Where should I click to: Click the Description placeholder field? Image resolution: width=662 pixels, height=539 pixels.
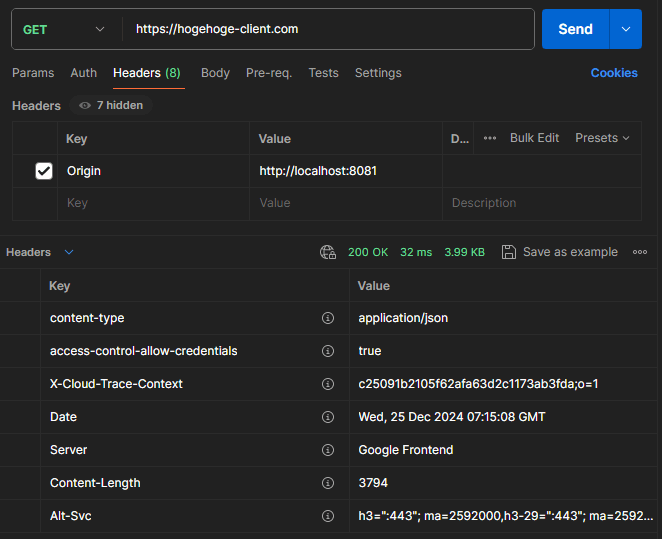click(x=542, y=203)
